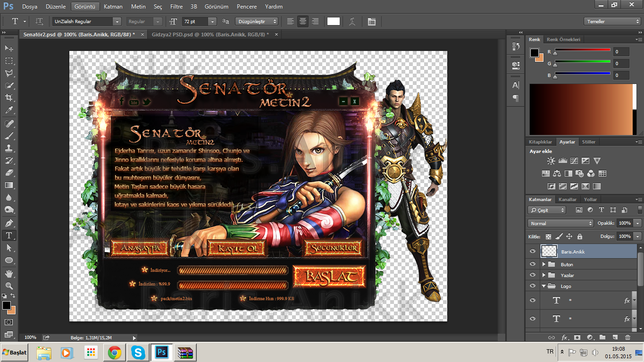Open the Dolgu fill slider arrow

pyautogui.click(x=638, y=236)
